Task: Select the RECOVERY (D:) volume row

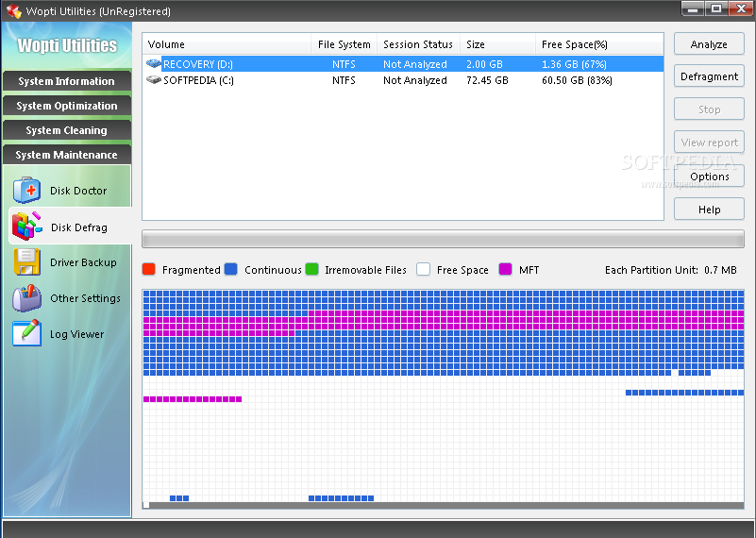Action: (403, 63)
